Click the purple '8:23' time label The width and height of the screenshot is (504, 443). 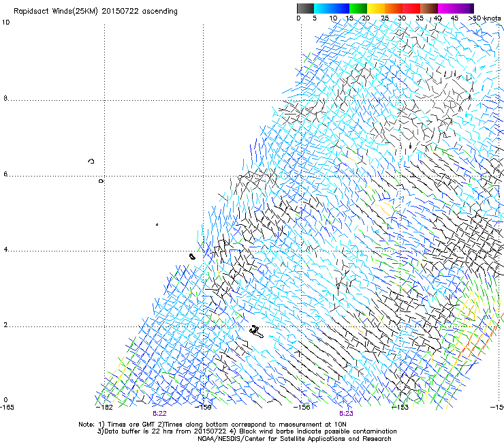346,414
